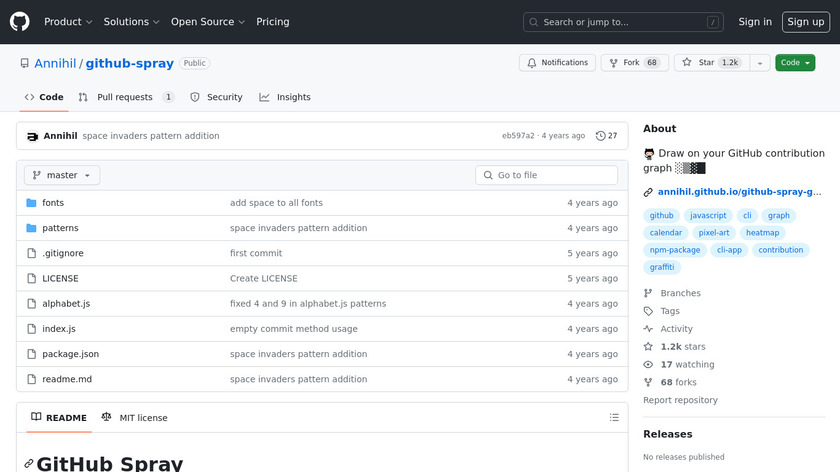Image resolution: width=840 pixels, height=472 pixels.
Task: Click the bell icon on the Notifications button
Action: click(x=531, y=63)
